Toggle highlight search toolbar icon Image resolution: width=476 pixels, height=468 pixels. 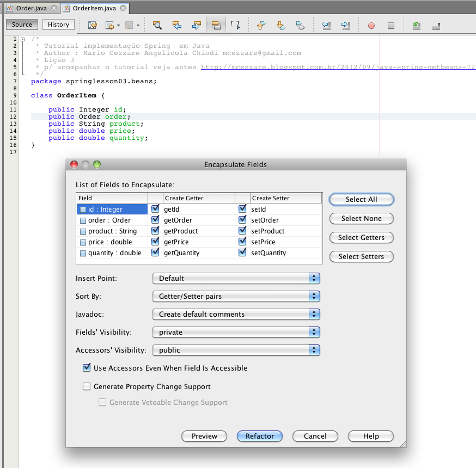tap(216, 25)
